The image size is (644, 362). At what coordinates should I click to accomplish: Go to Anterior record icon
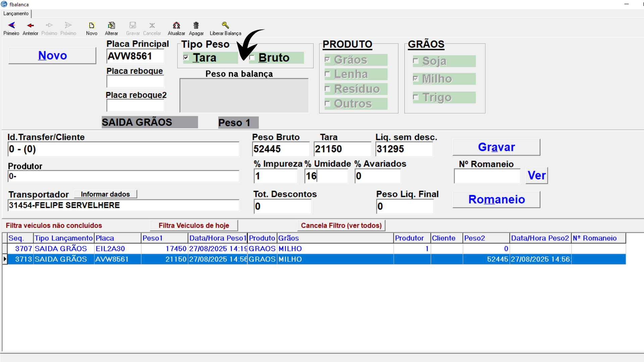[x=30, y=25]
